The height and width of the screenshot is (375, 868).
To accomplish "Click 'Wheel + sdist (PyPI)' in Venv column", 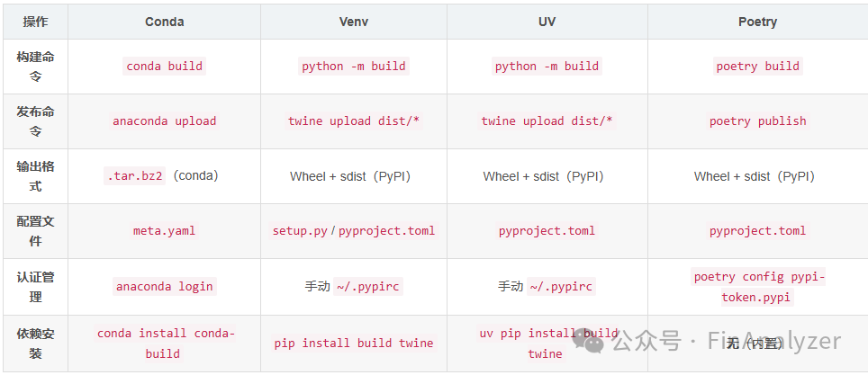I will click(350, 176).
